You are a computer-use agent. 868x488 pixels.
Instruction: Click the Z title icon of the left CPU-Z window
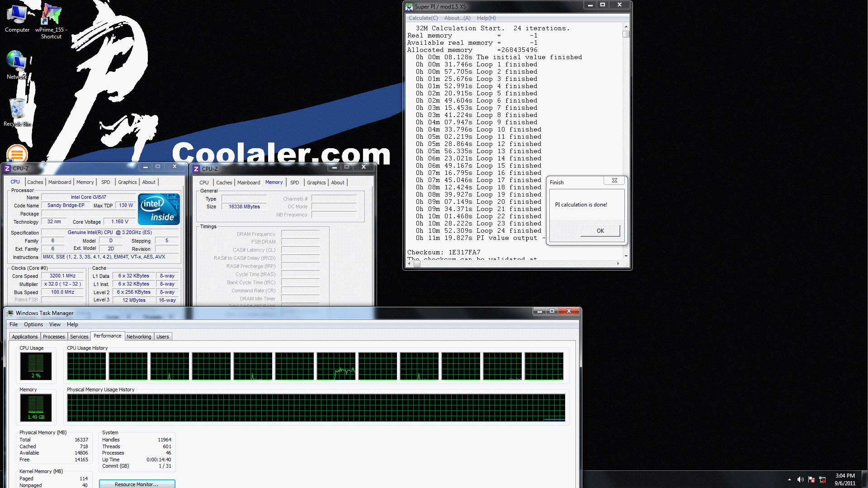(x=7, y=168)
